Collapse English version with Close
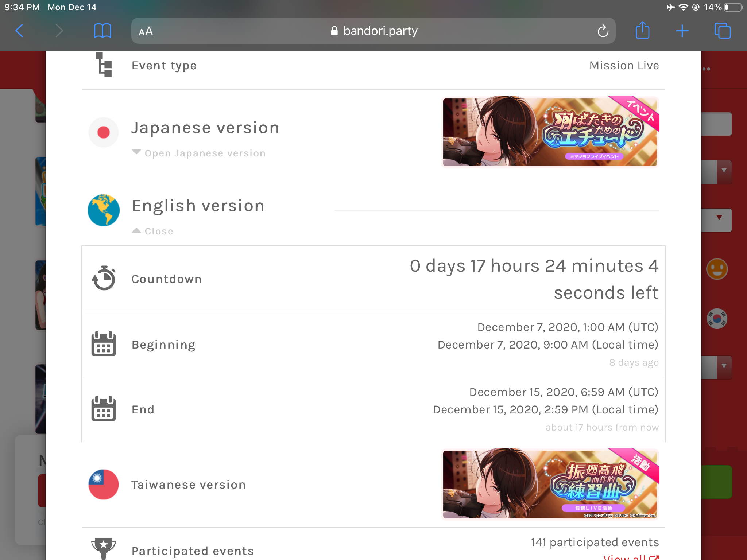 pyautogui.click(x=158, y=231)
